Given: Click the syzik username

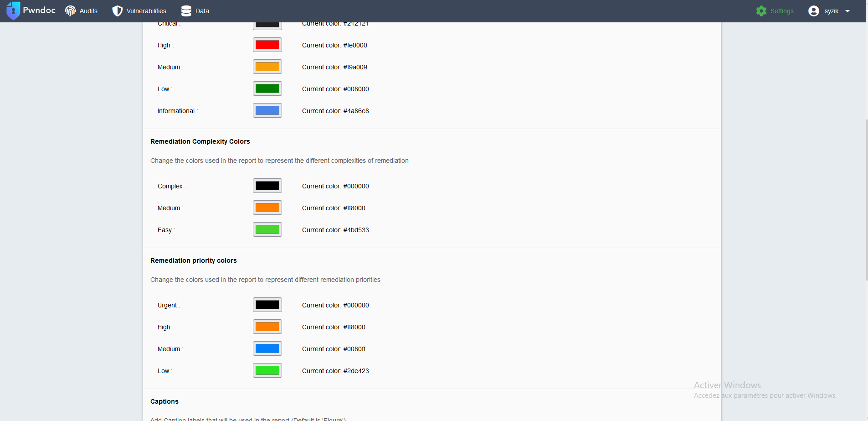Looking at the screenshot, I should click(832, 11).
